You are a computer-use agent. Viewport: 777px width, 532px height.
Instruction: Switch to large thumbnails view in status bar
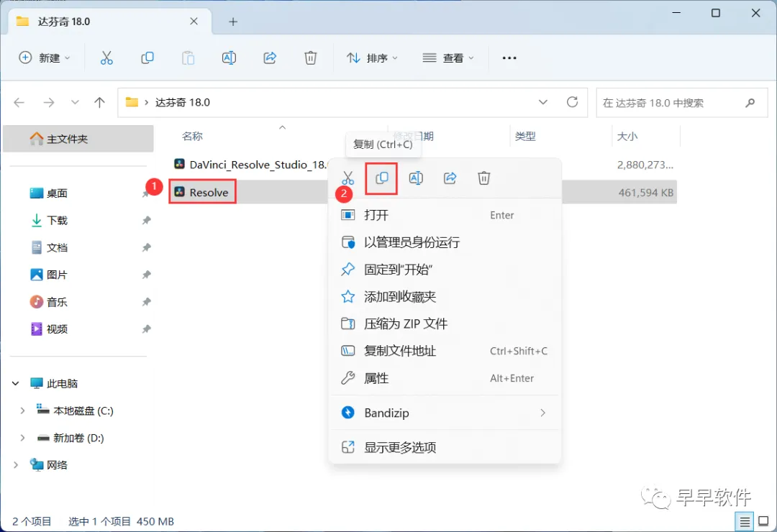763,522
